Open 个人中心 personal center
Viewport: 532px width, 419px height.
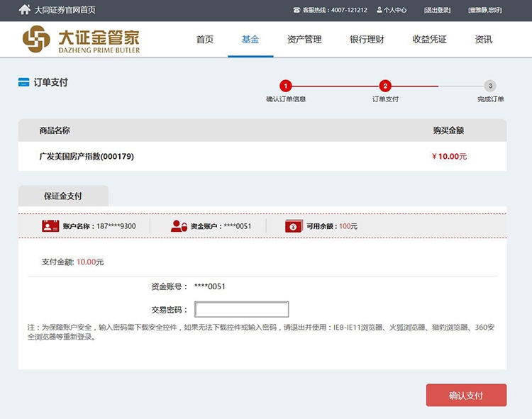pos(395,10)
